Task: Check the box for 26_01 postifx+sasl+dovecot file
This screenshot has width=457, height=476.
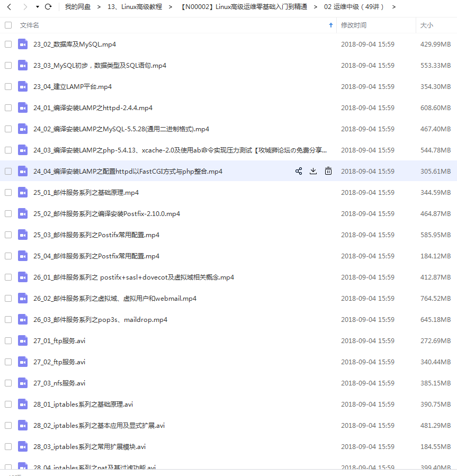Action: pyautogui.click(x=8, y=277)
